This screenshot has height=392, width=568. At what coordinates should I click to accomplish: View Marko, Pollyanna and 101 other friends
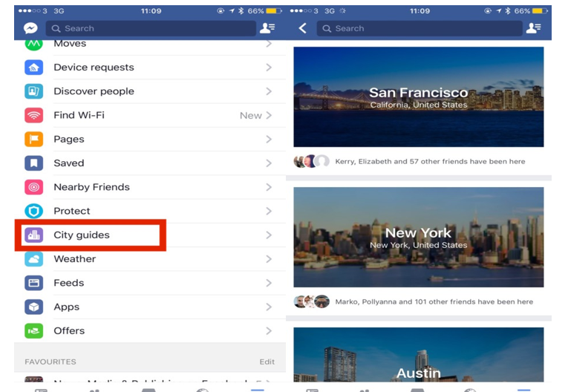click(434, 301)
